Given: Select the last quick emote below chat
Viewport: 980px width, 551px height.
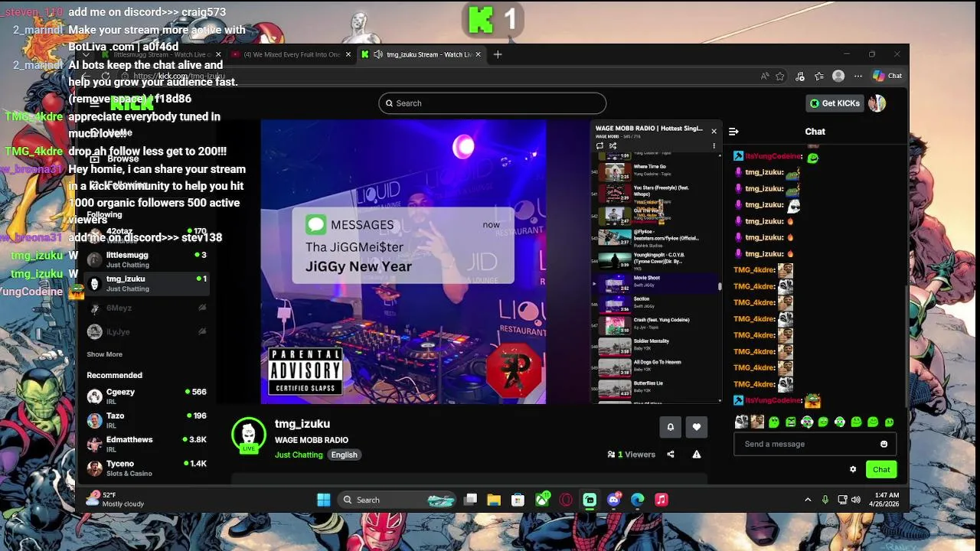Looking at the screenshot, I should [890, 422].
